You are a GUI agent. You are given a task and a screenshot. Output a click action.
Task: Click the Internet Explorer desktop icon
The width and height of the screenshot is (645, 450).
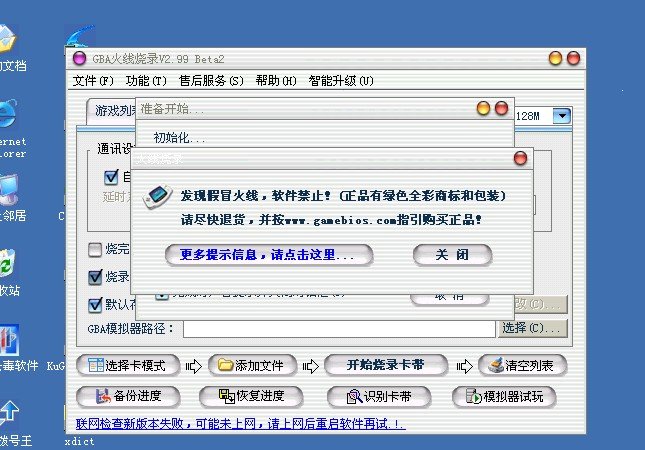(8, 114)
